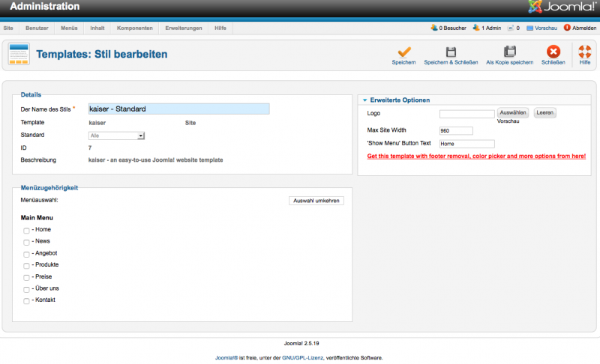Click the Abmelden link text
Image resolution: width=600 pixels, height=364 pixels.
tap(584, 28)
